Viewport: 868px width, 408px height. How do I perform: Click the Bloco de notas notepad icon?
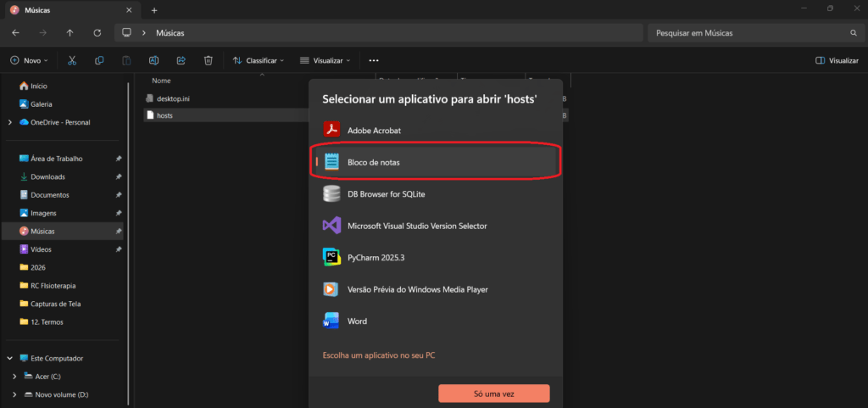coord(331,162)
